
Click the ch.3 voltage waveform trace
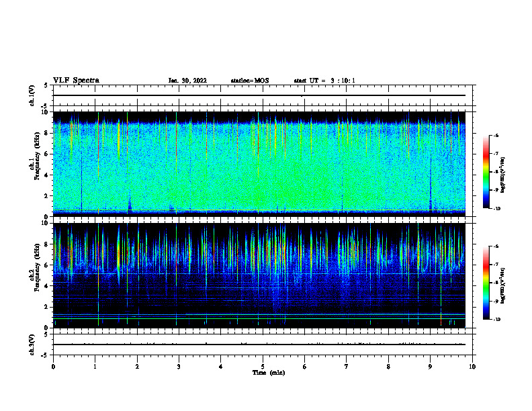pyautogui.click(x=259, y=345)
